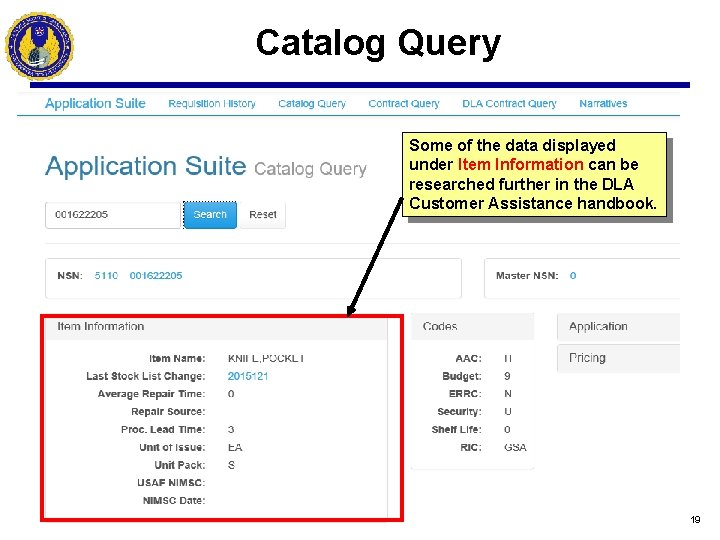
Task: Click the Codes panel header
Action: pyautogui.click(x=472, y=326)
